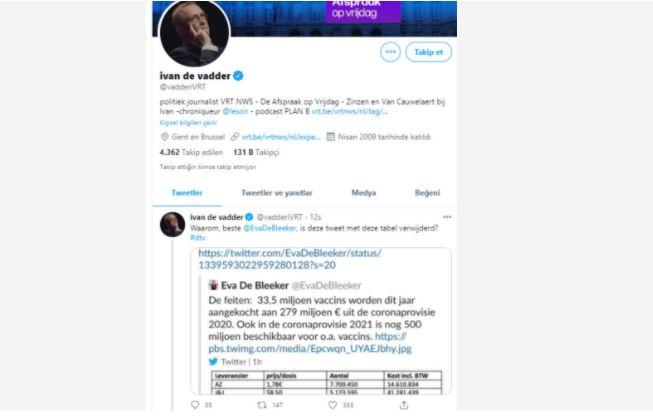Image resolution: width=653 pixels, height=420 pixels.
Task: Click the small avatar beside the tweet
Action: click(x=172, y=224)
